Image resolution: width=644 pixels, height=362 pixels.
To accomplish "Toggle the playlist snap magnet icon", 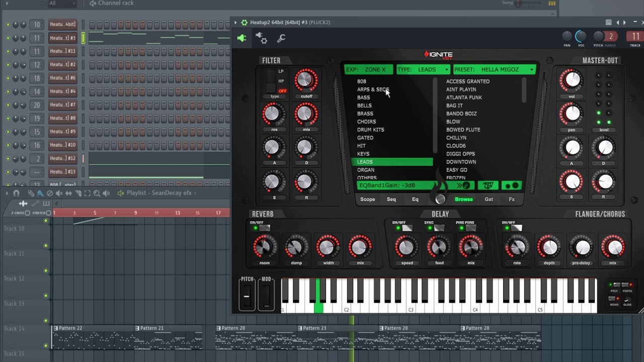I will click(16, 193).
